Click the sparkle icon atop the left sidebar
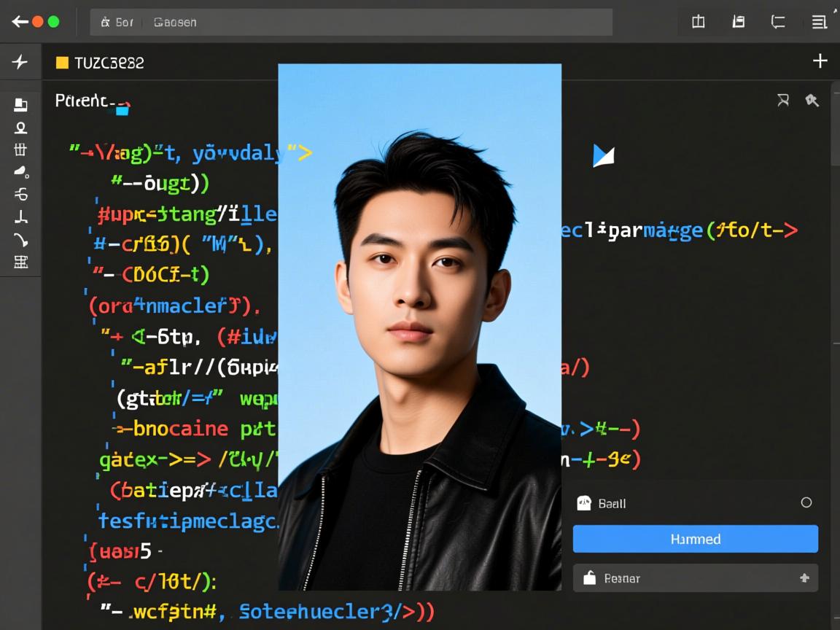This screenshot has width=840, height=630. [x=20, y=62]
